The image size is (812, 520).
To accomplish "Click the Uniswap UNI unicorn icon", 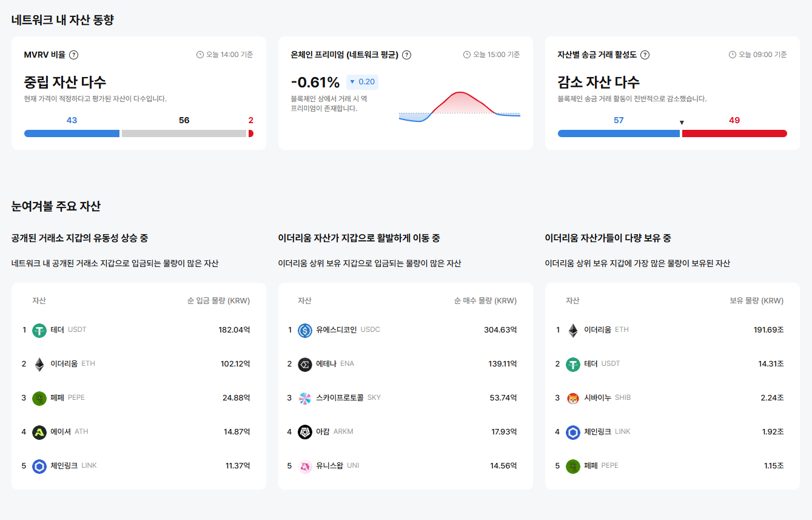I will (x=305, y=467).
